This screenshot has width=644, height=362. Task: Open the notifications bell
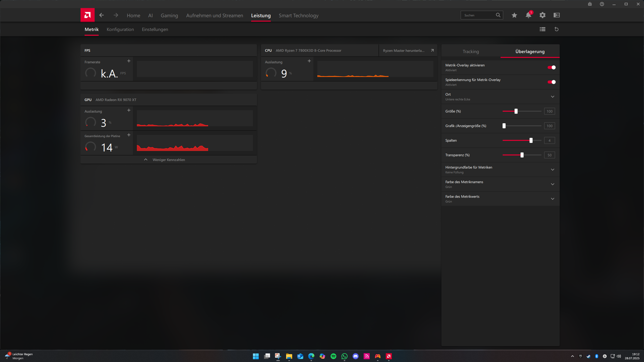(528, 15)
